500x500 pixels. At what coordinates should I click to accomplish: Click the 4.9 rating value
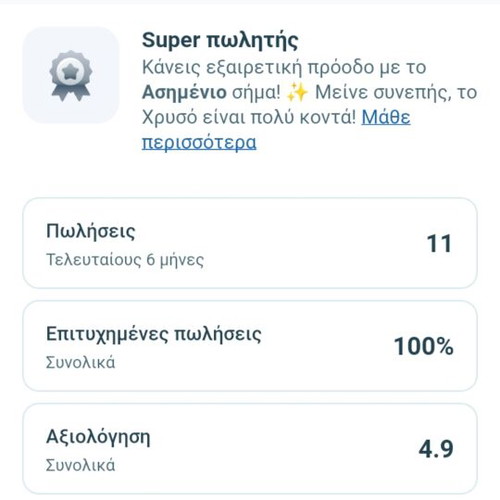coord(436,449)
